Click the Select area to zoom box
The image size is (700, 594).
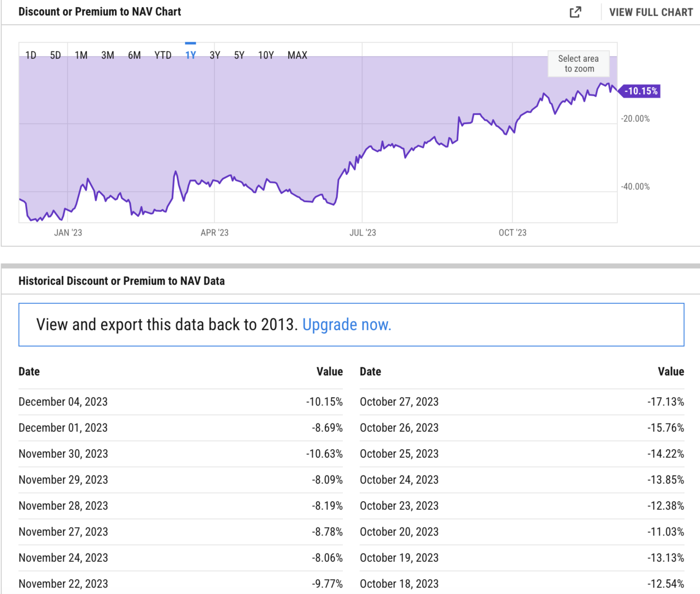click(x=579, y=64)
